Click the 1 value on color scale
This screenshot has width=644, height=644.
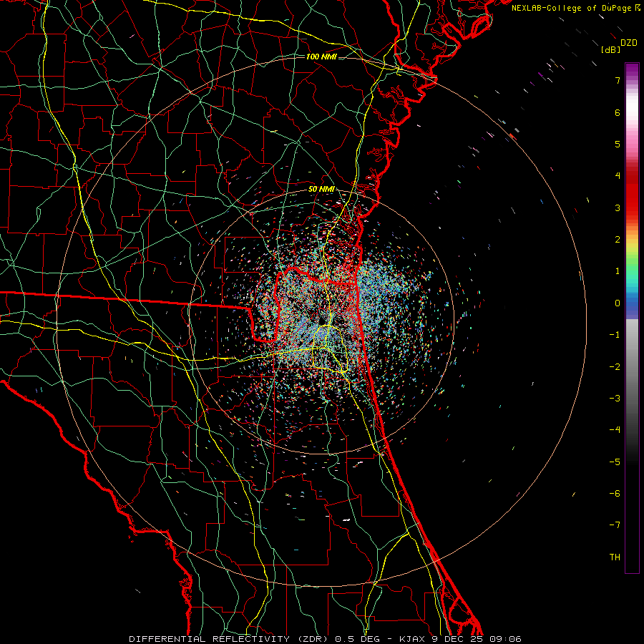pyautogui.click(x=618, y=271)
